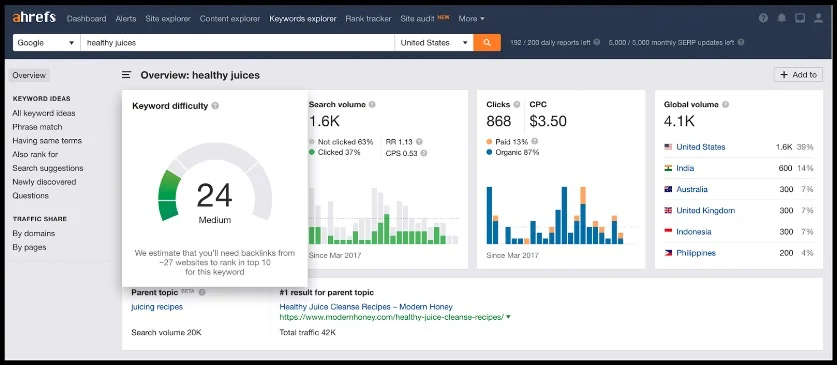Open the help question mark icon in header
The image size is (837, 365).
[763, 18]
